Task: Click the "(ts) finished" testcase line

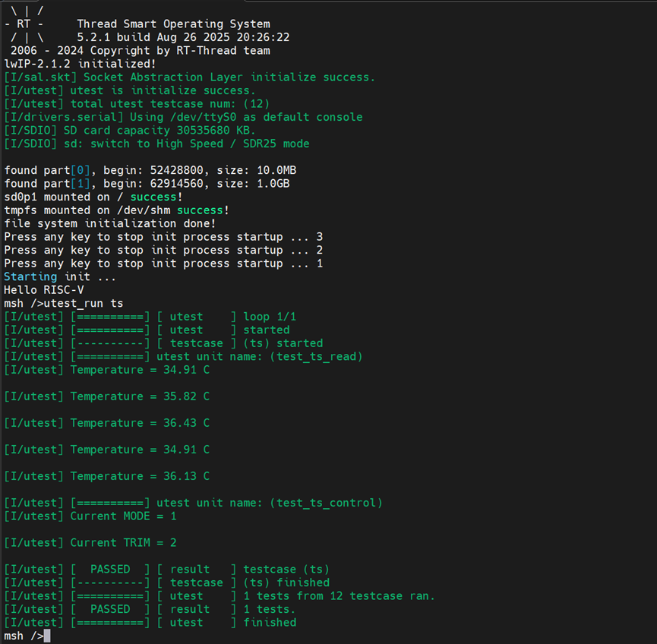Action: [x=167, y=582]
